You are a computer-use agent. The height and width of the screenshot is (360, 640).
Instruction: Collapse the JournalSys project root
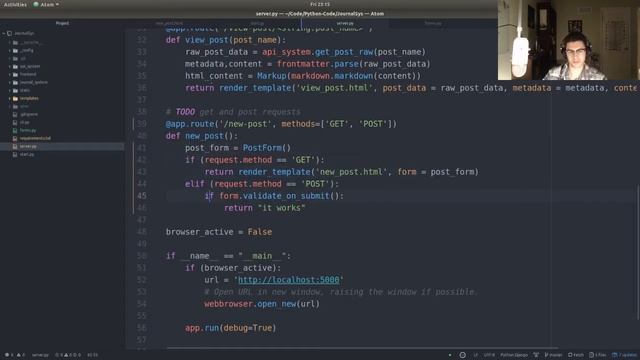tap(4, 33)
